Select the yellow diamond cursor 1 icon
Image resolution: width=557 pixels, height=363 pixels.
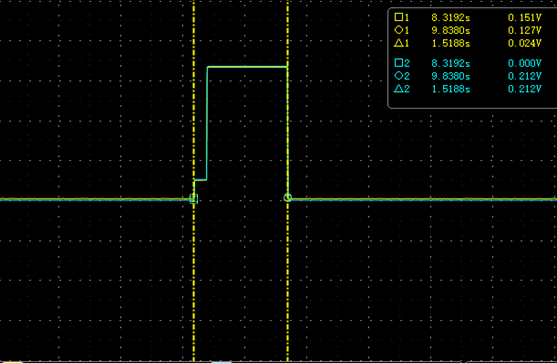pyautogui.click(x=399, y=30)
